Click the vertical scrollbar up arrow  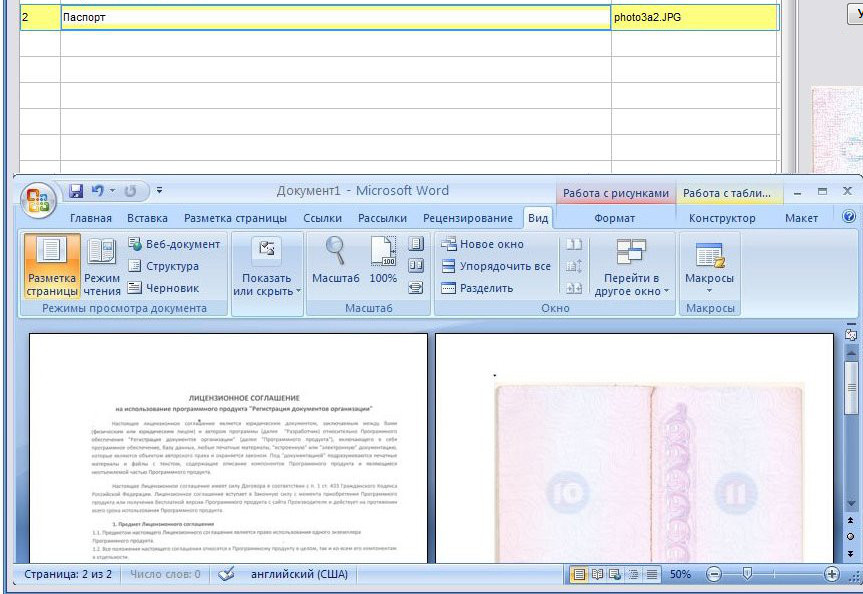click(x=851, y=352)
